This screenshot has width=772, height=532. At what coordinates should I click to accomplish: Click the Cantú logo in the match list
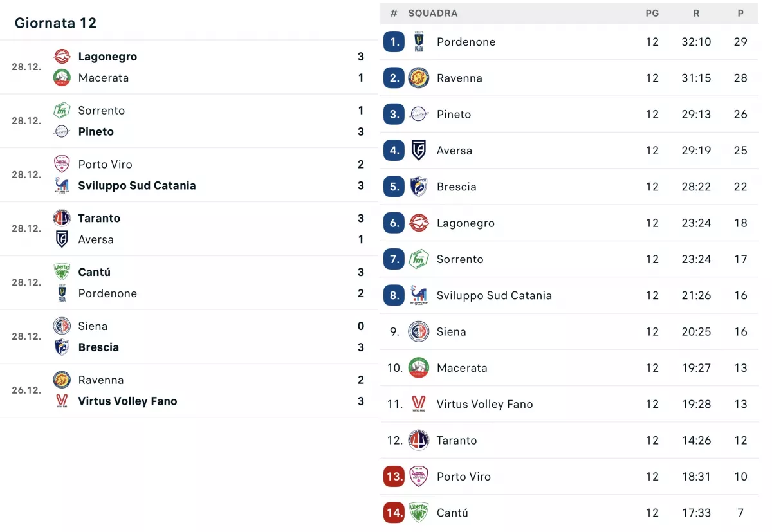click(62, 272)
